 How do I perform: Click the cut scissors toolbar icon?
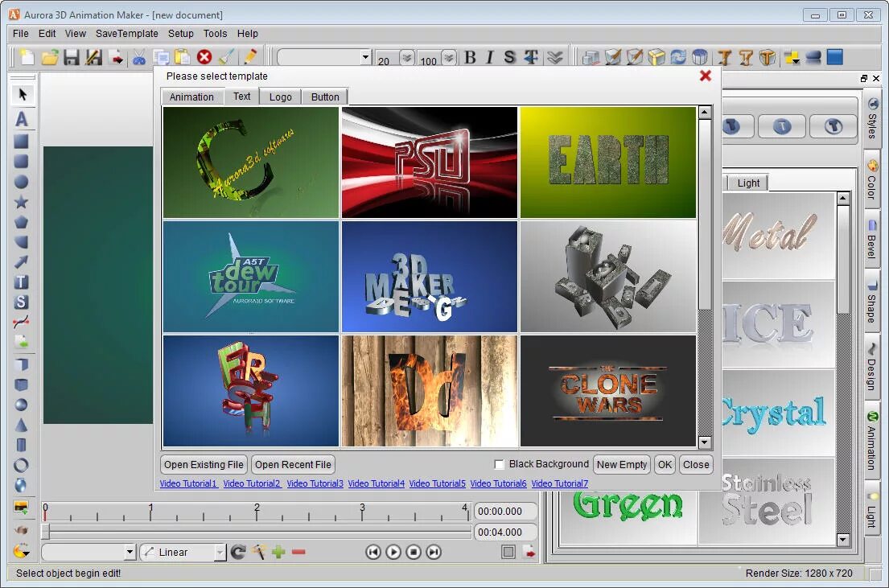(138, 57)
